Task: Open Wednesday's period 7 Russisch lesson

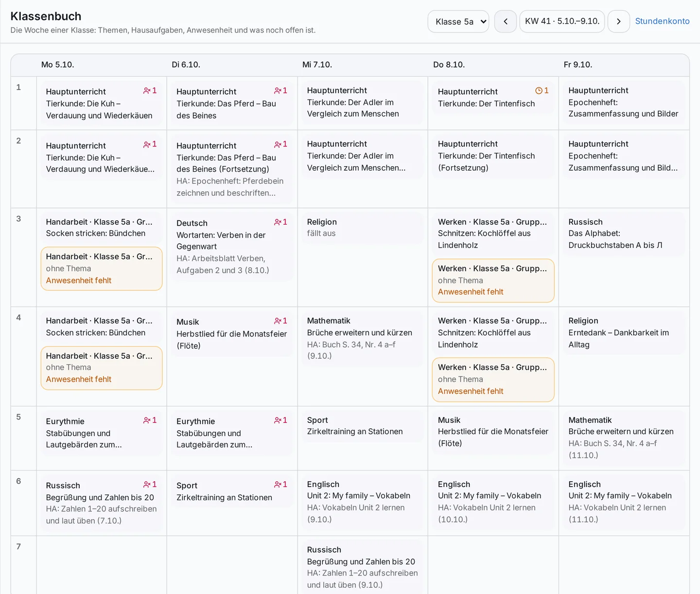Action: point(363,567)
